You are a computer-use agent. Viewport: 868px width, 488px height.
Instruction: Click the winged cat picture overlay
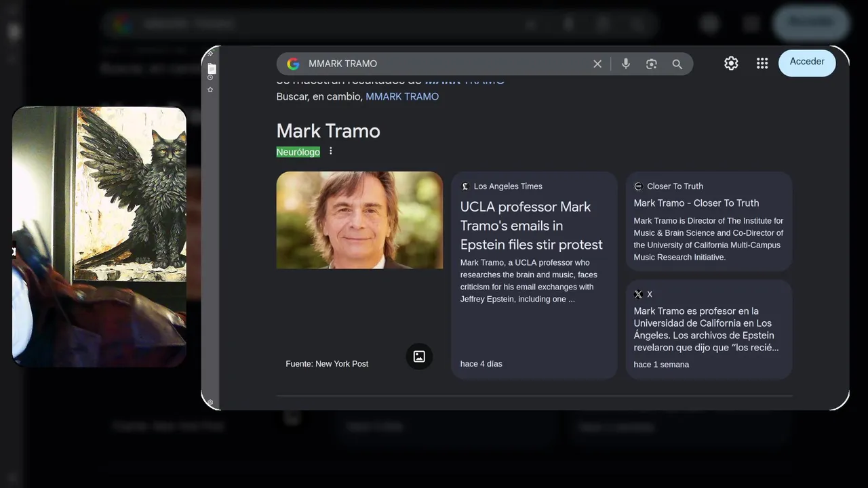pos(99,237)
